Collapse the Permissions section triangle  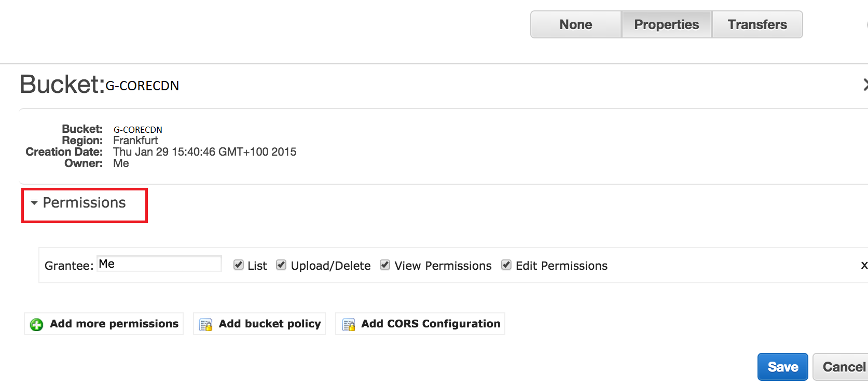[34, 203]
